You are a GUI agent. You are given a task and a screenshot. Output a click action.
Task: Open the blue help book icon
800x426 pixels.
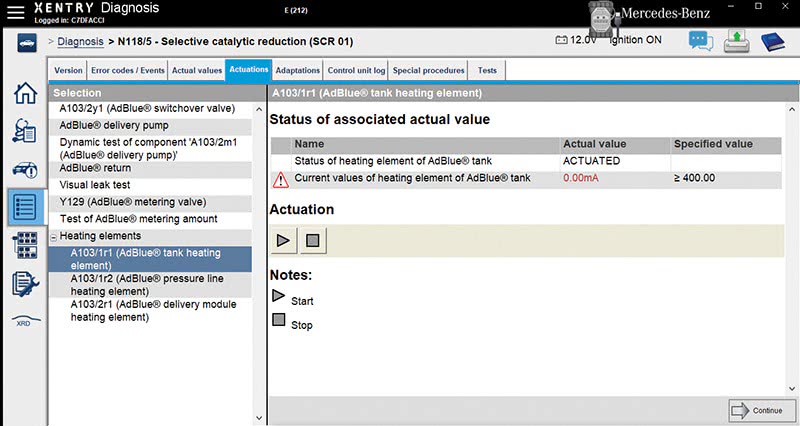coord(773,42)
